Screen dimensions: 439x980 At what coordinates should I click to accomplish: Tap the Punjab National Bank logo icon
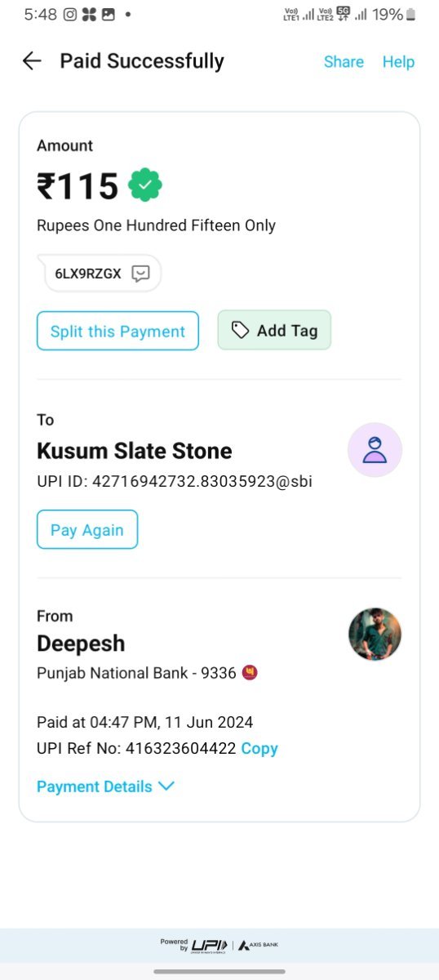250,674
